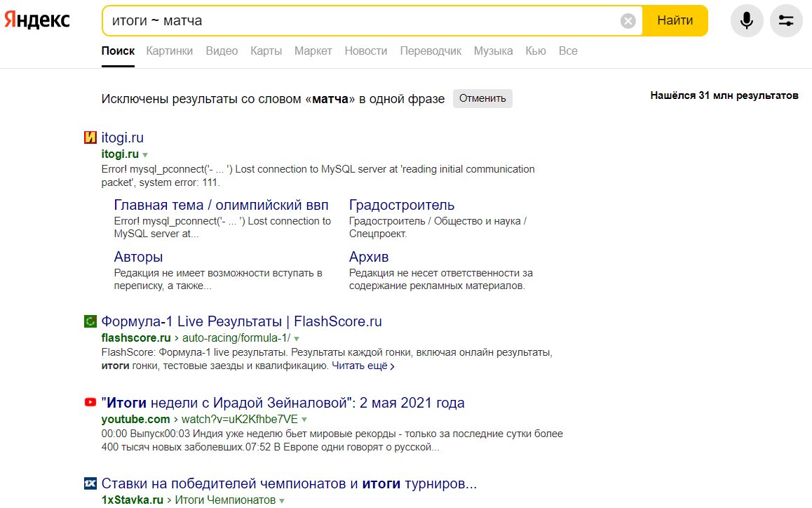Select the Музыка tab
812x508 pixels.
494,51
